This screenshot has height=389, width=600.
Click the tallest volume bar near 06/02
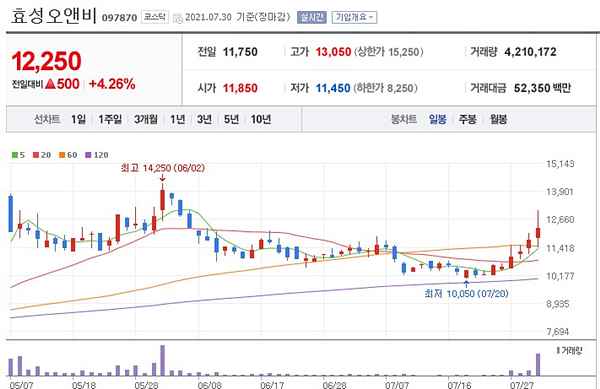point(163,360)
